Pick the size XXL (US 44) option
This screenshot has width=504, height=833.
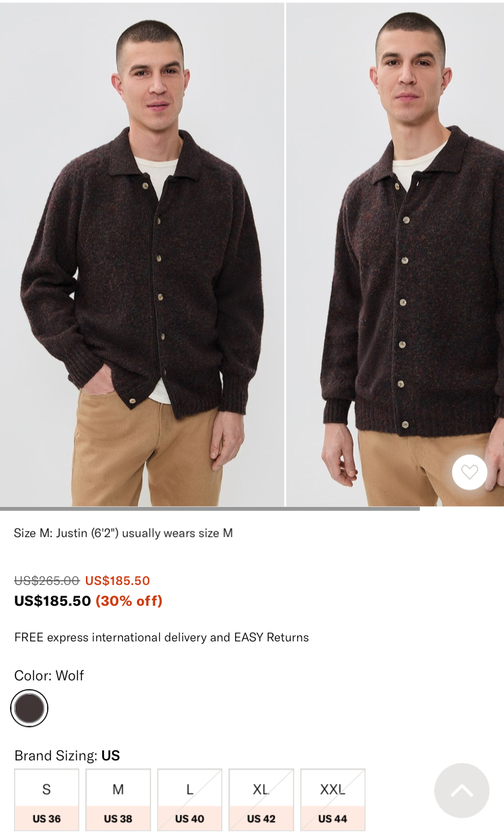click(333, 800)
